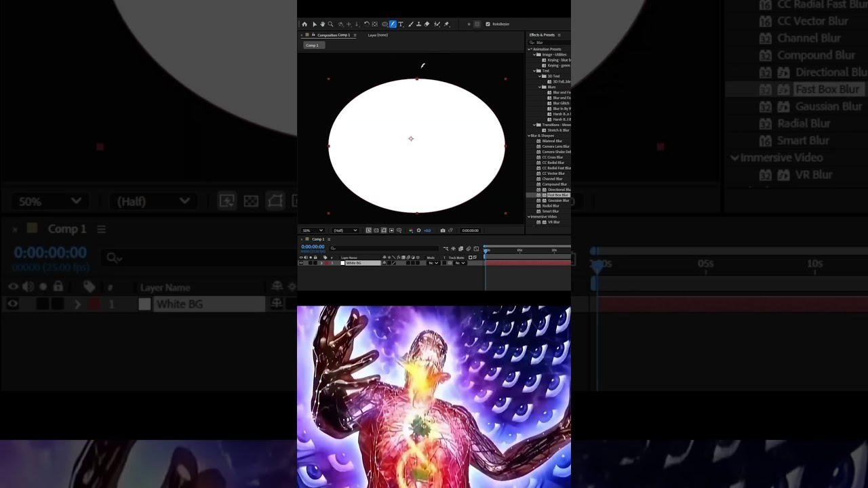
Task: Click the Take Snapshot camera icon
Action: 443,230
